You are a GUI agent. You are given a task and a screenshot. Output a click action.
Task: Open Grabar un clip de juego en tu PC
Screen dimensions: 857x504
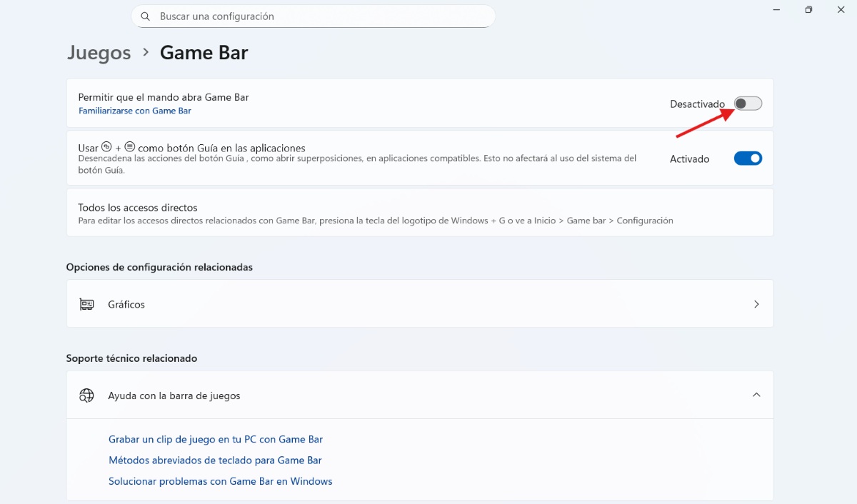[216, 438]
